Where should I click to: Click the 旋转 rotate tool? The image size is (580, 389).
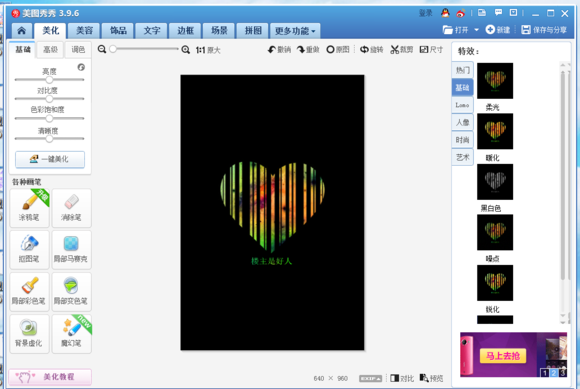[372, 50]
